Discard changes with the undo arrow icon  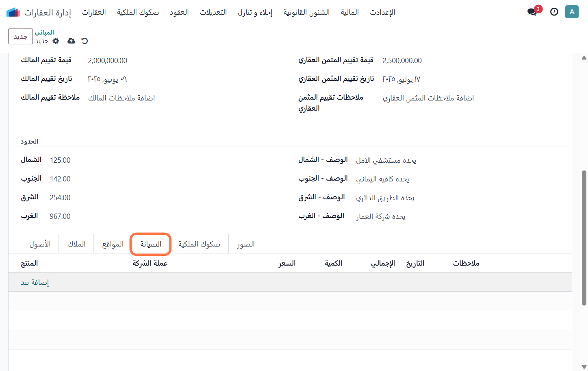click(x=85, y=41)
